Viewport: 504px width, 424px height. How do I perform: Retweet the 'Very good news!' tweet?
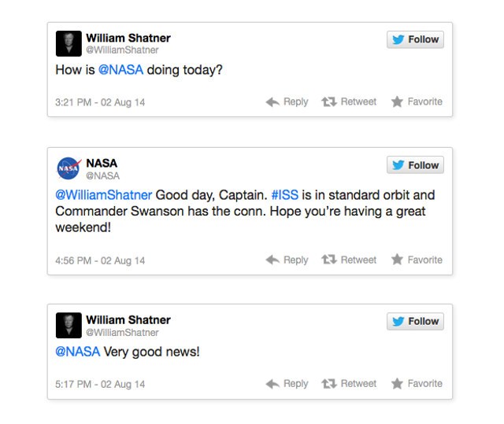point(349,383)
